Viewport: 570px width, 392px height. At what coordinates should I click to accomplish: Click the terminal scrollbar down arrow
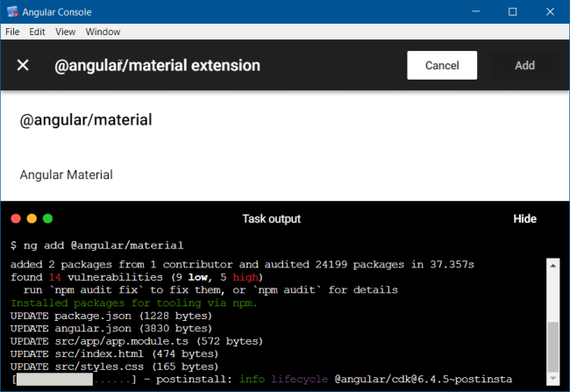click(x=553, y=379)
